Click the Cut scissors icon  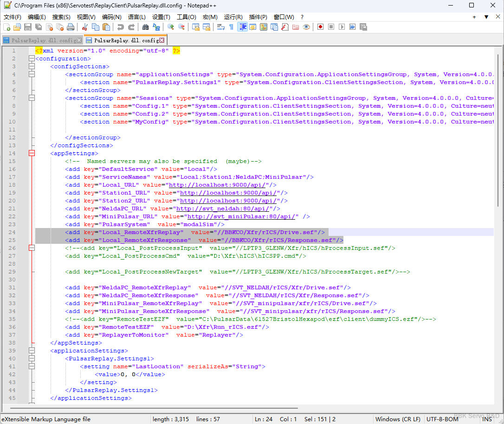[x=85, y=27]
